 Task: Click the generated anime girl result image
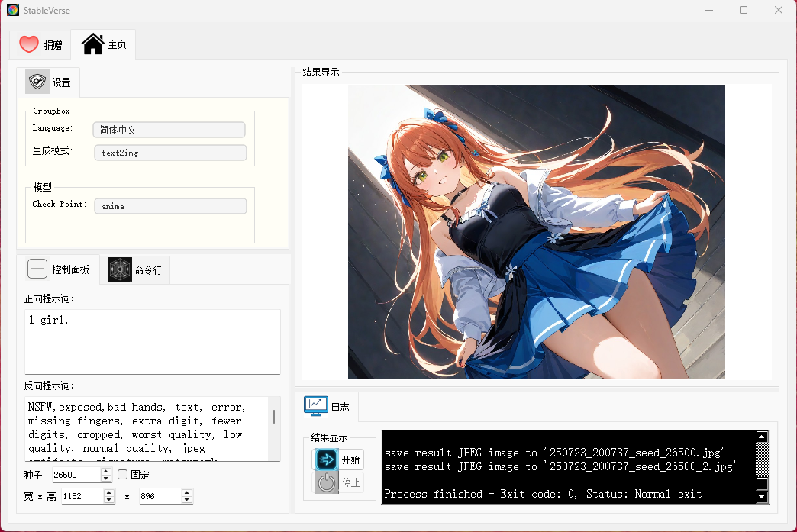pyautogui.click(x=536, y=232)
